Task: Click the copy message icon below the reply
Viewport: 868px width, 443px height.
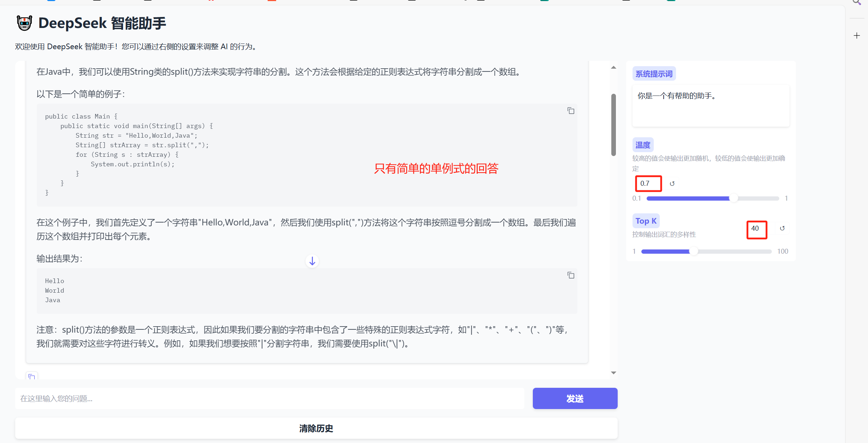Action: tap(32, 376)
